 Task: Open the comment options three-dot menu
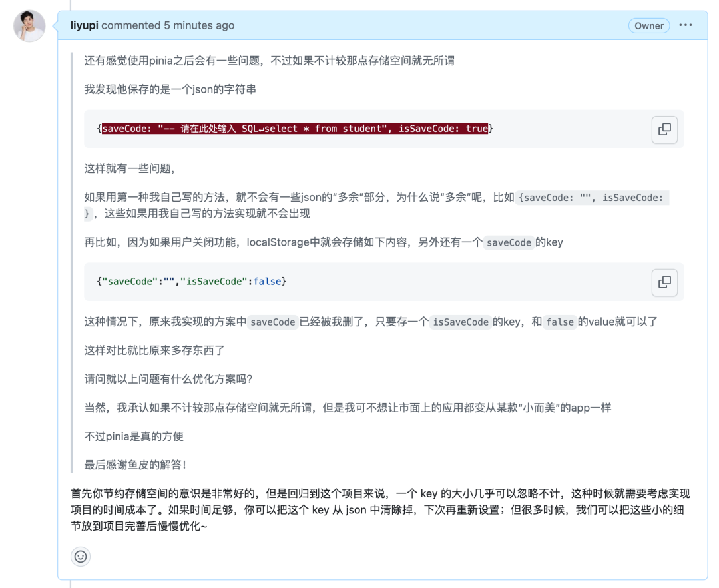click(x=685, y=25)
